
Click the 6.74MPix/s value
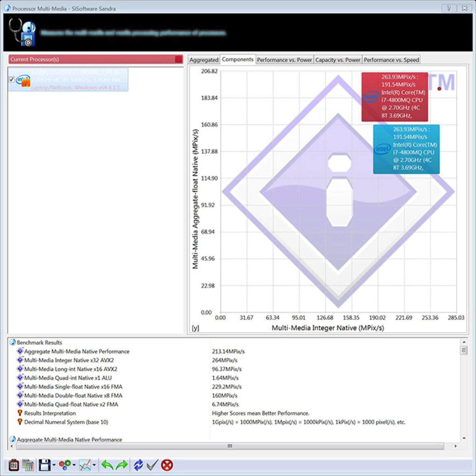[x=225, y=404]
